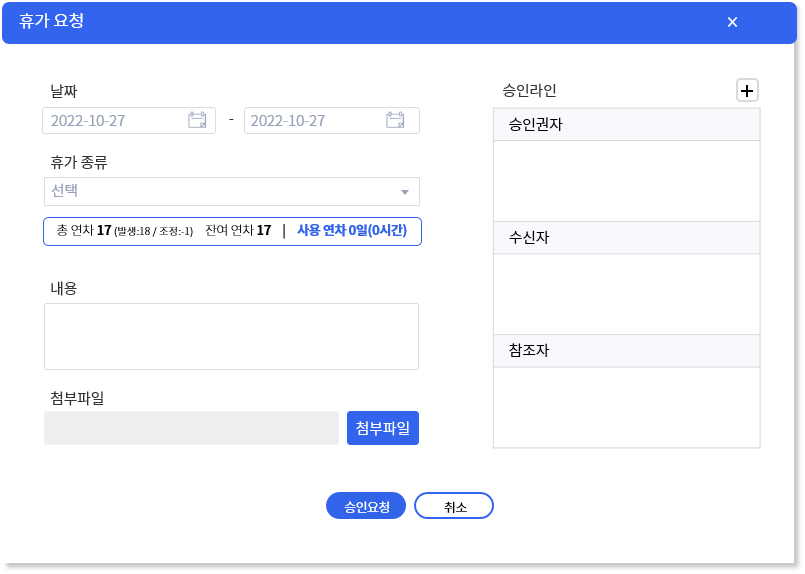
Task: Cancel using the 취소 button
Action: pyautogui.click(x=454, y=506)
